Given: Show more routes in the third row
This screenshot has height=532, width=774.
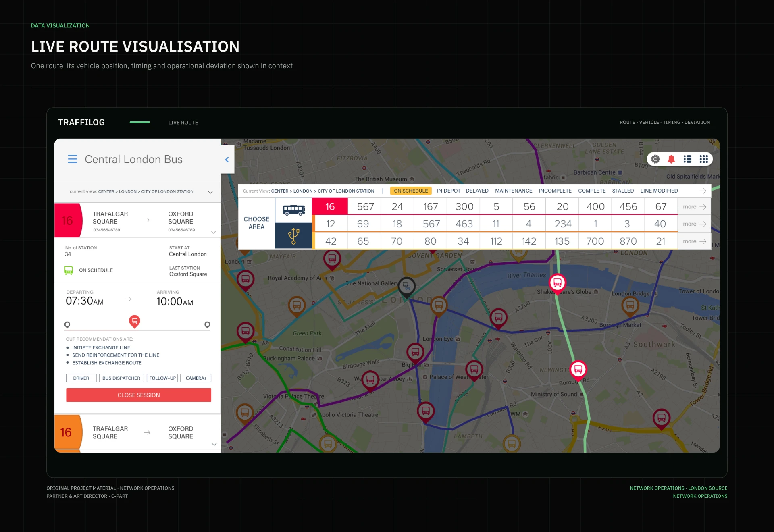Looking at the screenshot, I should click(x=694, y=241).
